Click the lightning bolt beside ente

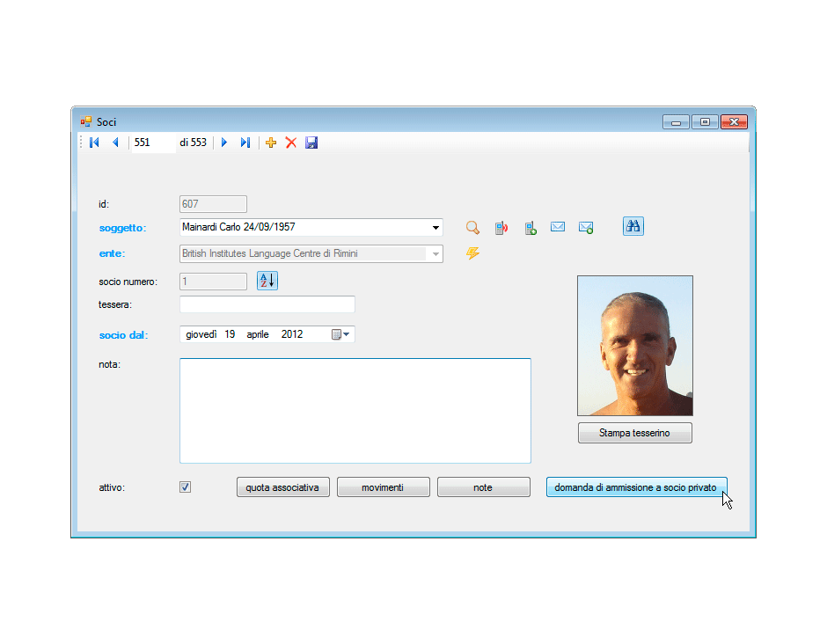tap(472, 253)
